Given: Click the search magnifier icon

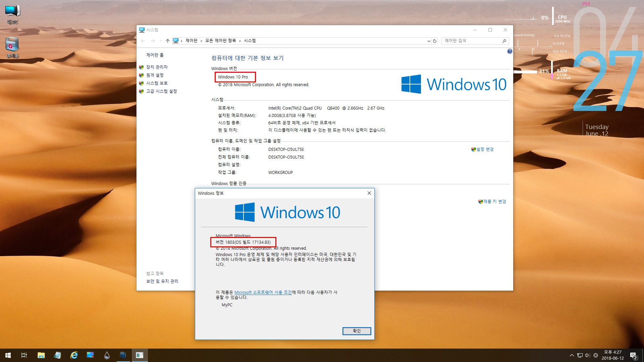Looking at the screenshot, I should pyautogui.click(x=504, y=41).
